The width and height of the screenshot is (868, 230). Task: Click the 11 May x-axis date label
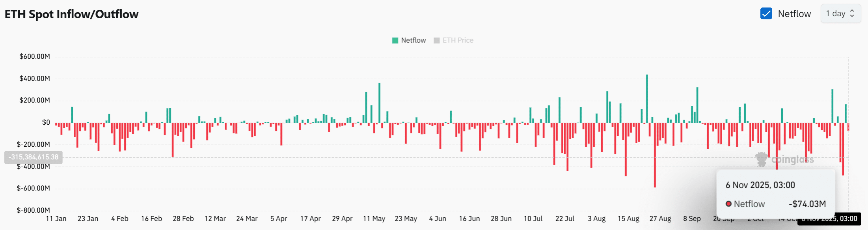pyautogui.click(x=374, y=219)
